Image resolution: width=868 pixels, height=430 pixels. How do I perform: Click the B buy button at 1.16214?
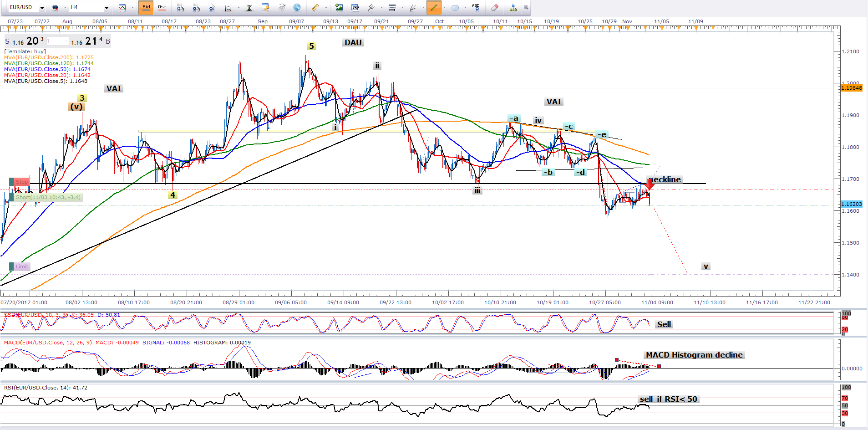point(108,41)
